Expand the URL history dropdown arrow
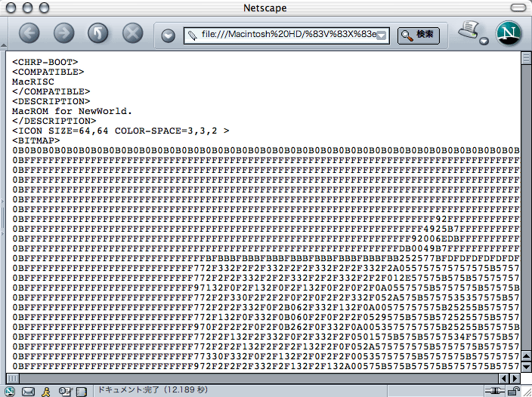 click(382, 35)
